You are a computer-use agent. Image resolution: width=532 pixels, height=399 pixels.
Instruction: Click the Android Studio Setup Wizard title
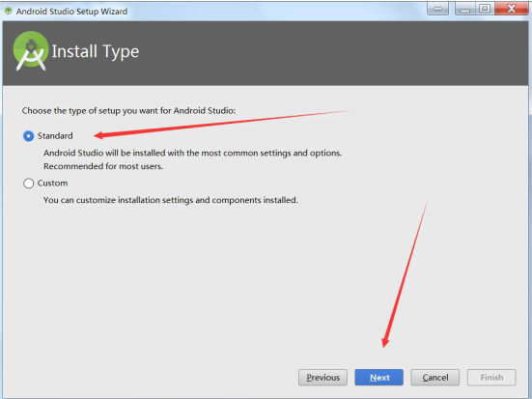click(71, 12)
